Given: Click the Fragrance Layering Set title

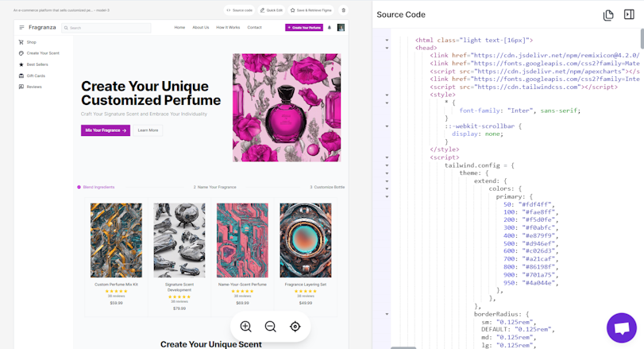Looking at the screenshot, I should pyautogui.click(x=306, y=285).
